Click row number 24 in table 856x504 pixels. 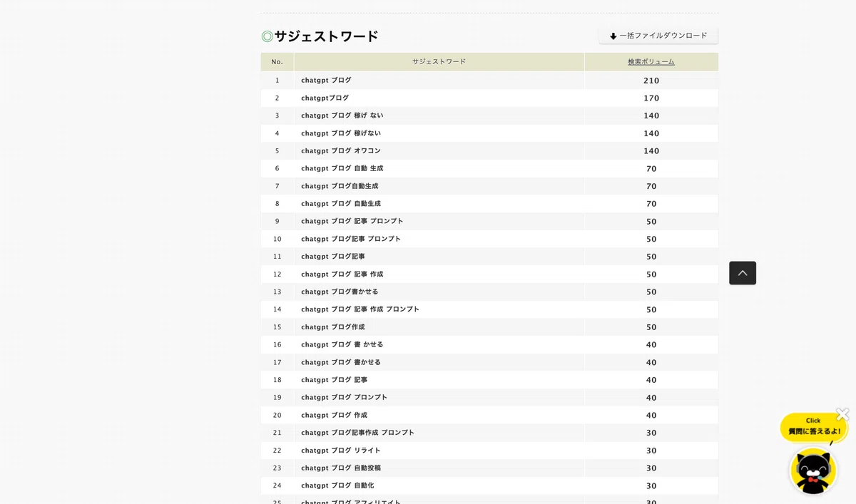(x=277, y=485)
